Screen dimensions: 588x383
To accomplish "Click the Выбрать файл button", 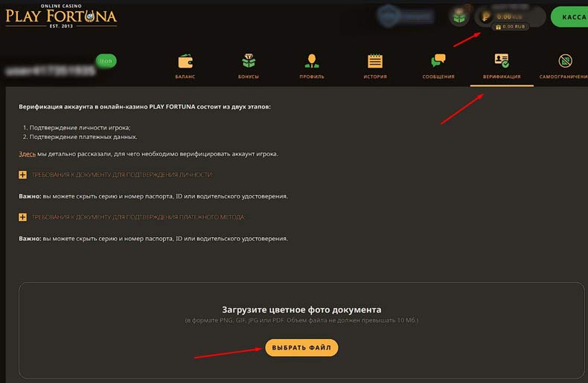I will [x=301, y=348].
